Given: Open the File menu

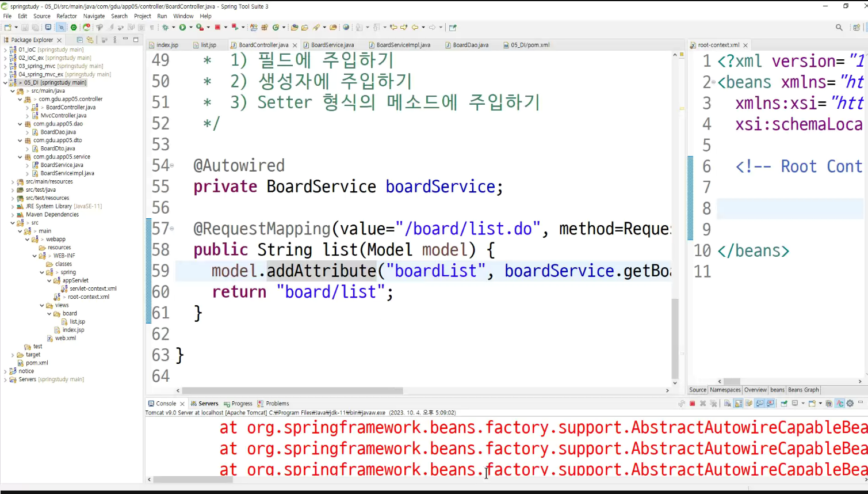Looking at the screenshot, I should tap(7, 16).
